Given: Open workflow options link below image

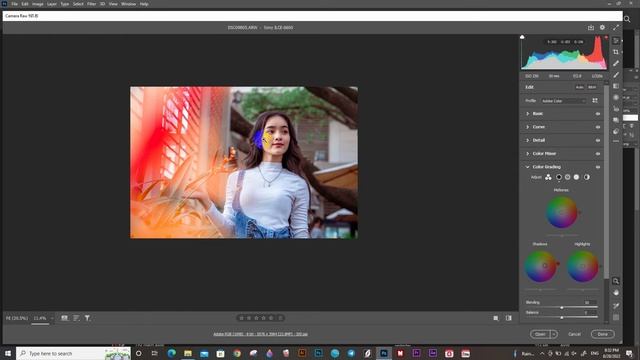Looking at the screenshot, I should coord(260,334).
